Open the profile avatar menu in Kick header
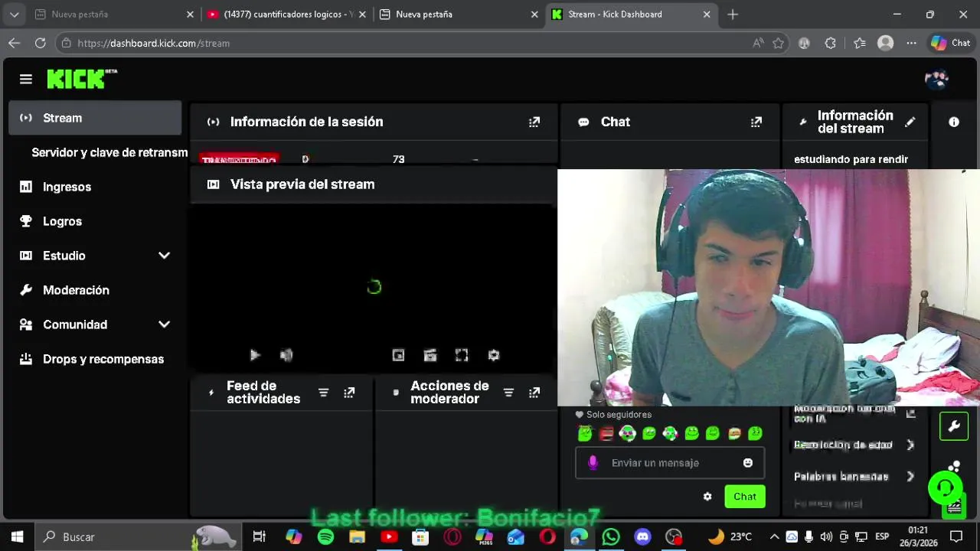Viewport: 980px width, 551px height. click(936, 79)
